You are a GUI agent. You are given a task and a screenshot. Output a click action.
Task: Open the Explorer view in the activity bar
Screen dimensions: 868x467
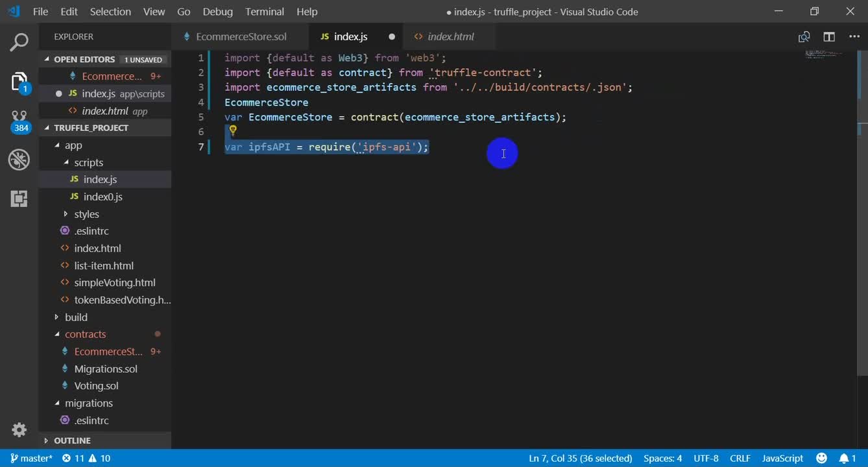click(x=19, y=82)
